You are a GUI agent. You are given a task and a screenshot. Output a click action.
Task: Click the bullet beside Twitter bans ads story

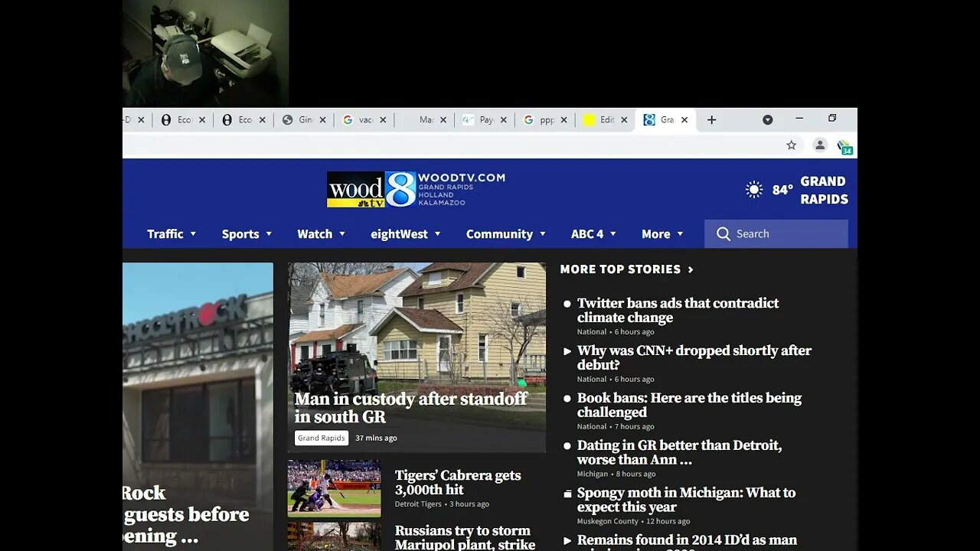pos(567,304)
